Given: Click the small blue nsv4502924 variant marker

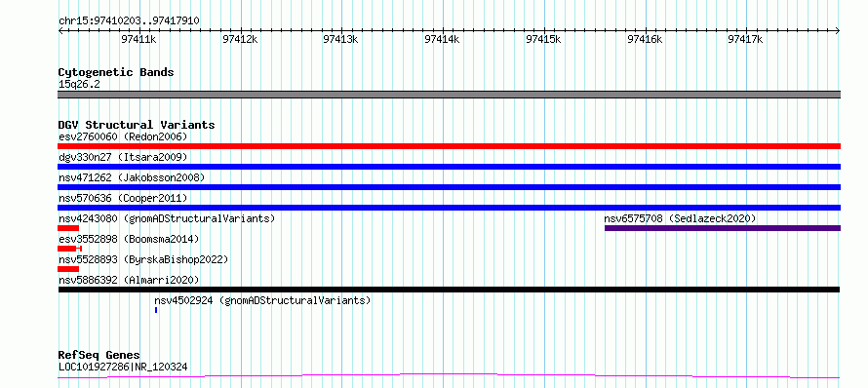Looking at the screenshot, I should click(156, 310).
